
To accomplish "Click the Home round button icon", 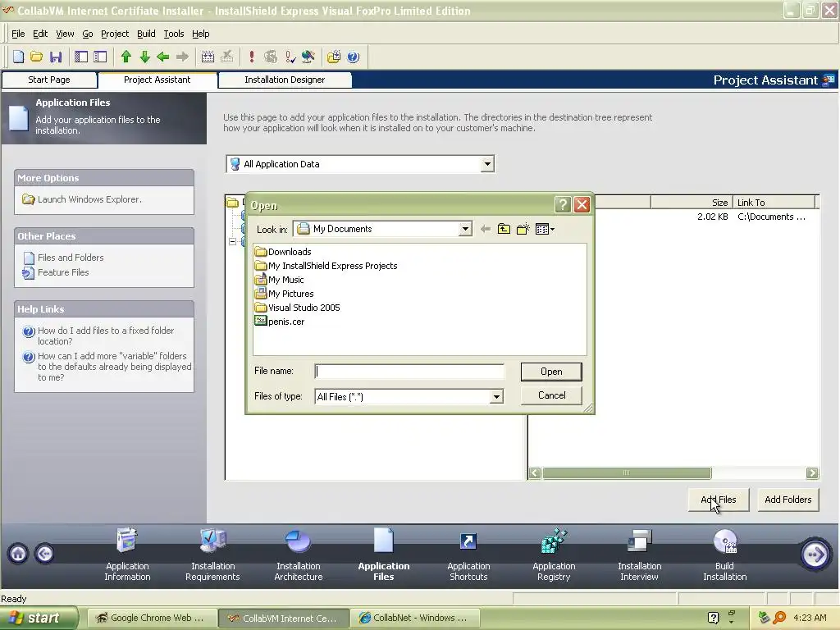I will pos(18,554).
